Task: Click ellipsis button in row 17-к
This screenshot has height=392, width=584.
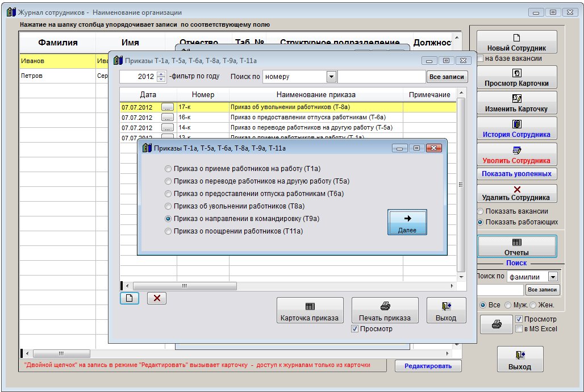Action: 167,107
